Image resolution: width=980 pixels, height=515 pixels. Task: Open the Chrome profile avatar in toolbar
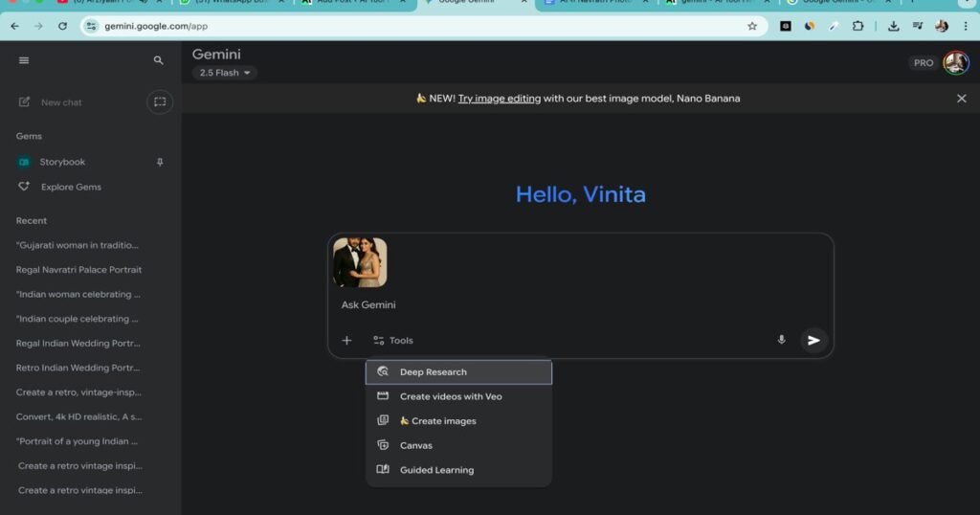pyautogui.click(x=942, y=26)
